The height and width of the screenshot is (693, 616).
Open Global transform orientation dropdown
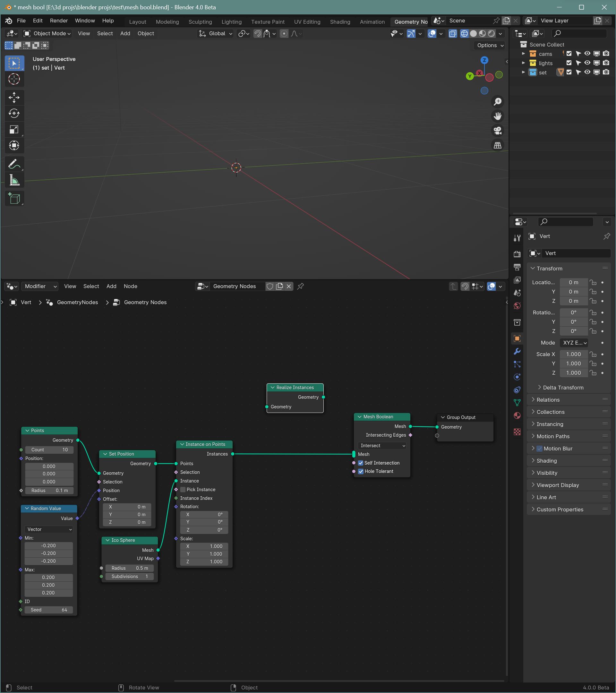216,33
